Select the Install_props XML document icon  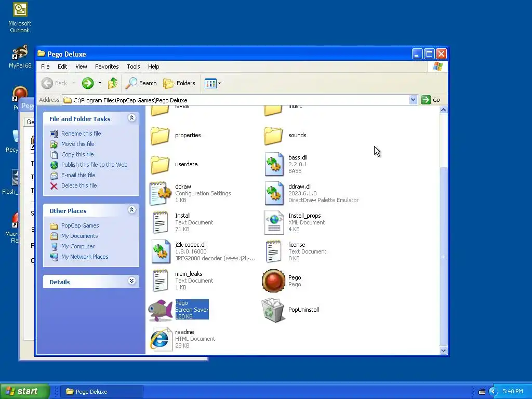274,222
